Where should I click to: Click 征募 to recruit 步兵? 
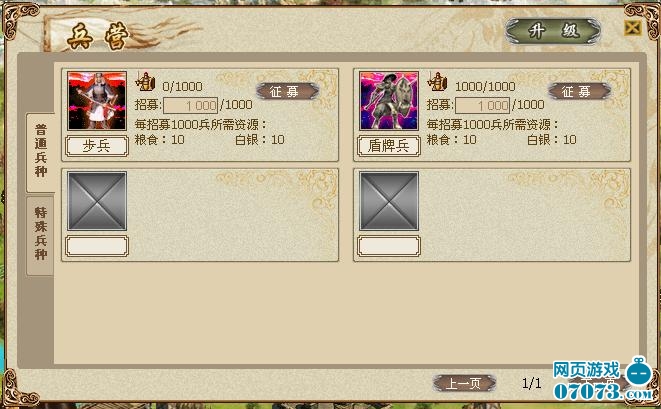point(287,91)
